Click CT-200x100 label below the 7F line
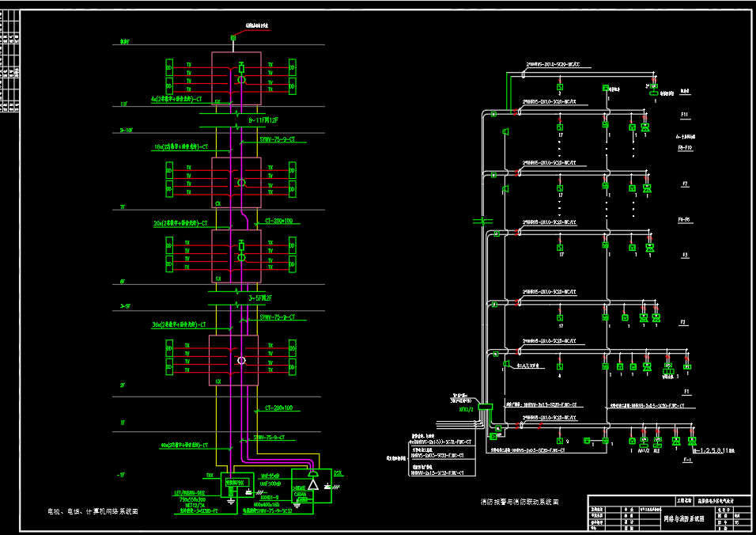 point(278,221)
